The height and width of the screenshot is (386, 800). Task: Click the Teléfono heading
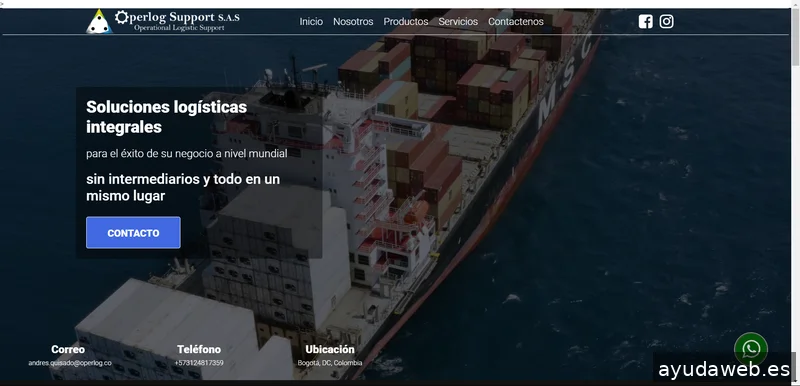click(199, 349)
